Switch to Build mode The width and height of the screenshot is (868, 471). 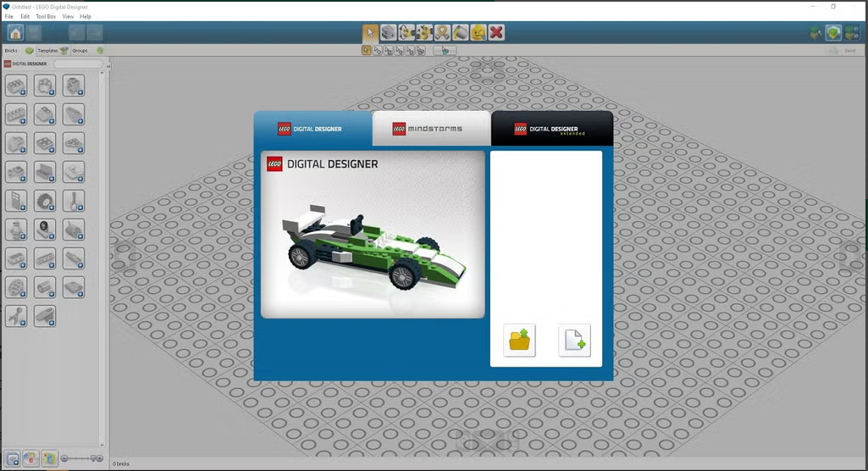pyautogui.click(x=815, y=33)
